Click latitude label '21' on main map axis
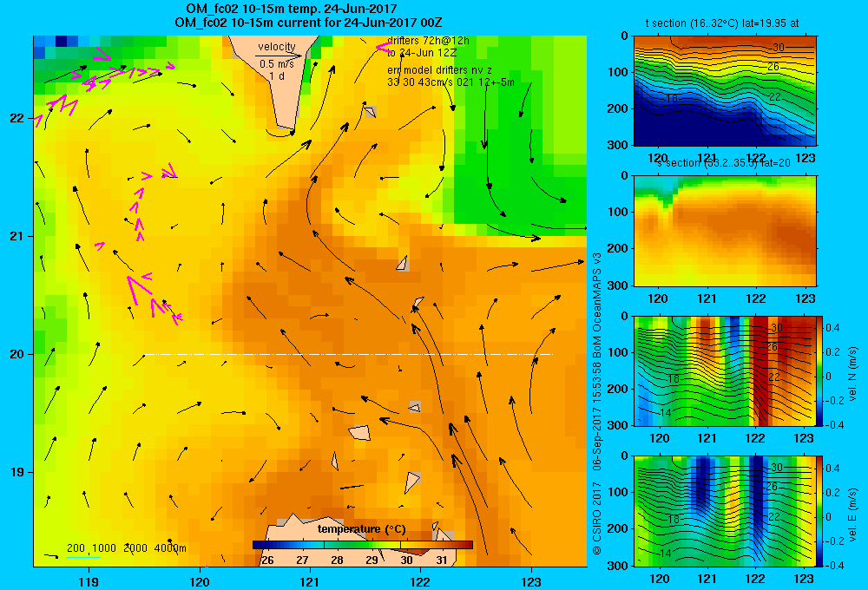868x590 pixels. click(16, 236)
